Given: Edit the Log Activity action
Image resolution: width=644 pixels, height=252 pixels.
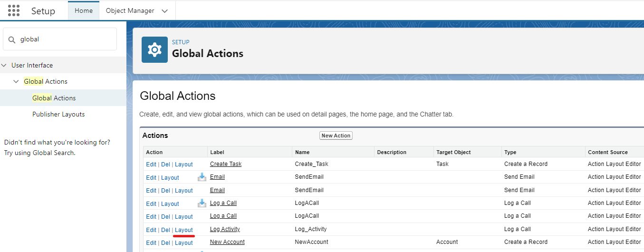Looking at the screenshot, I should (x=151, y=230).
